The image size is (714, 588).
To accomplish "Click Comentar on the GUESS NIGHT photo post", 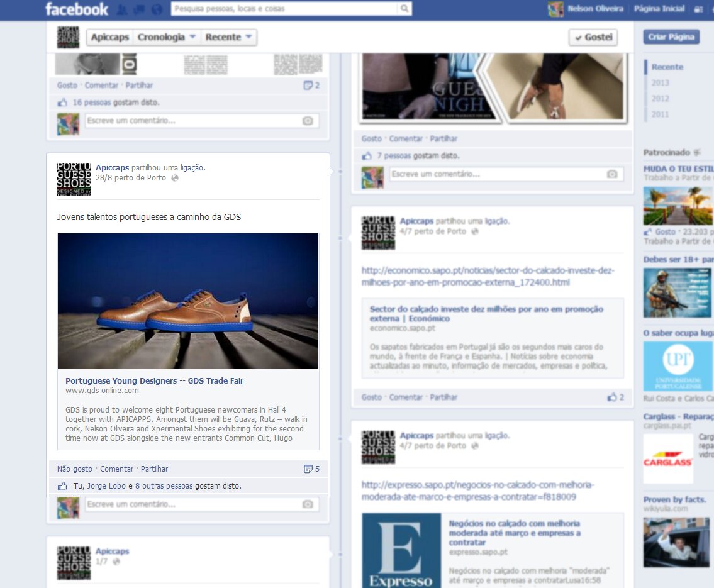I will [406, 139].
